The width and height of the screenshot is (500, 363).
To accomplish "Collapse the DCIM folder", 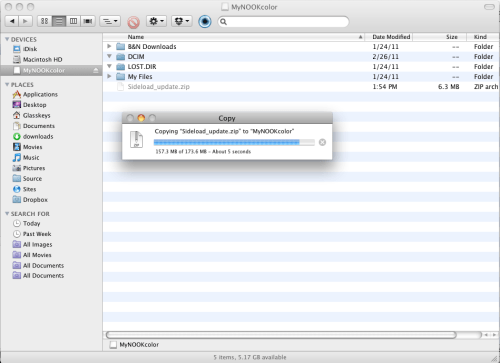I will pyautogui.click(x=109, y=56).
